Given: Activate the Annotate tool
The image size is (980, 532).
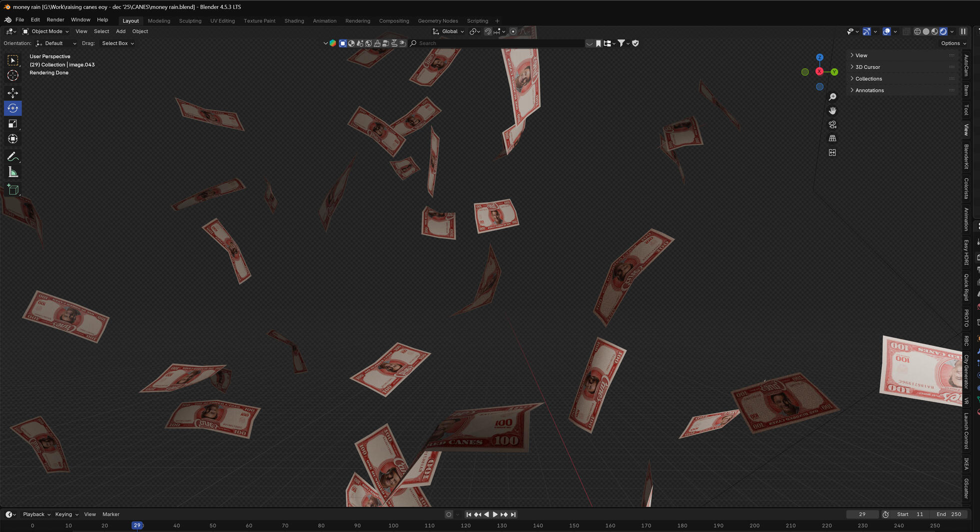Looking at the screenshot, I should (13, 157).
